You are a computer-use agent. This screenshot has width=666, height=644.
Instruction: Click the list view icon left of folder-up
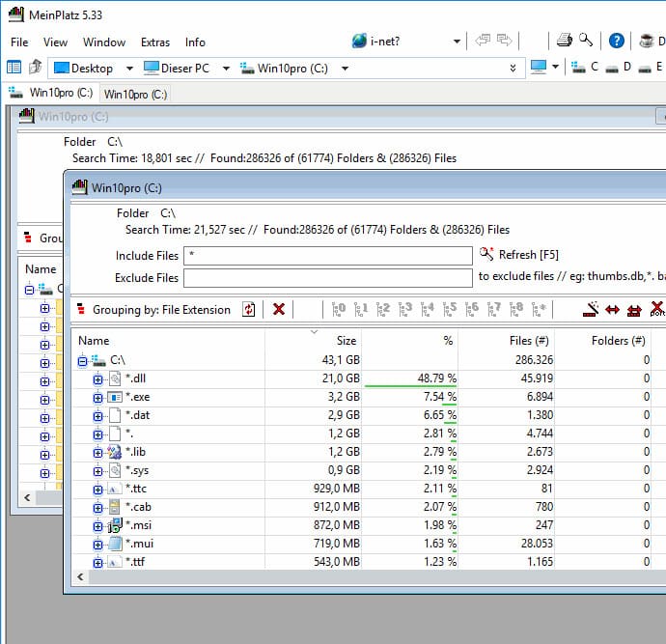click(14, 68)
